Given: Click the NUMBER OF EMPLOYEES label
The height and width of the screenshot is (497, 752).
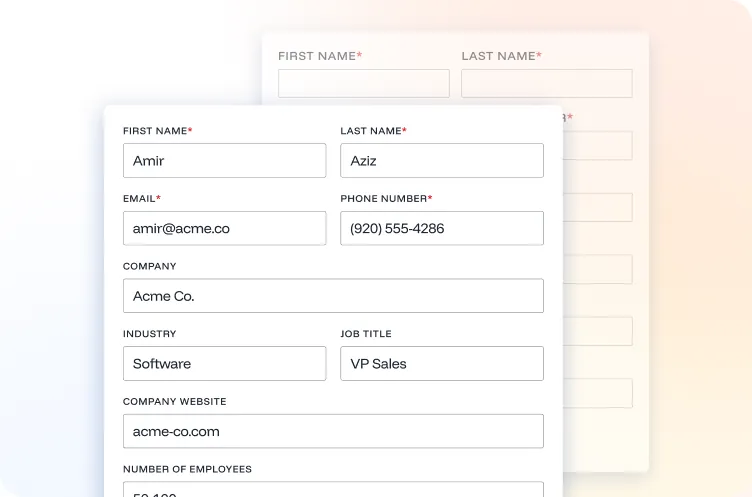Looking at the screenshot, I should (187, 469).
